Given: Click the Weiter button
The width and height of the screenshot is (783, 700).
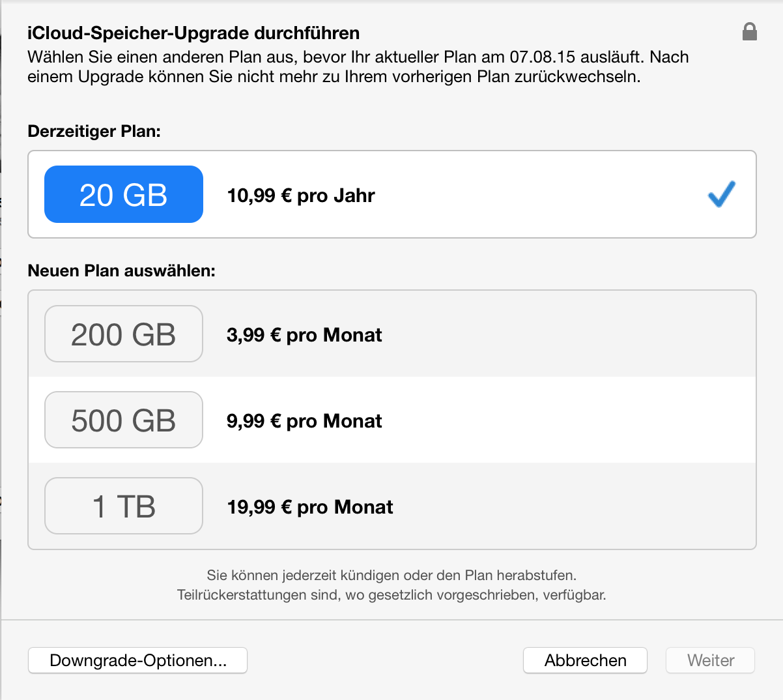Looking at the screenshot, I should pos(710,660).
